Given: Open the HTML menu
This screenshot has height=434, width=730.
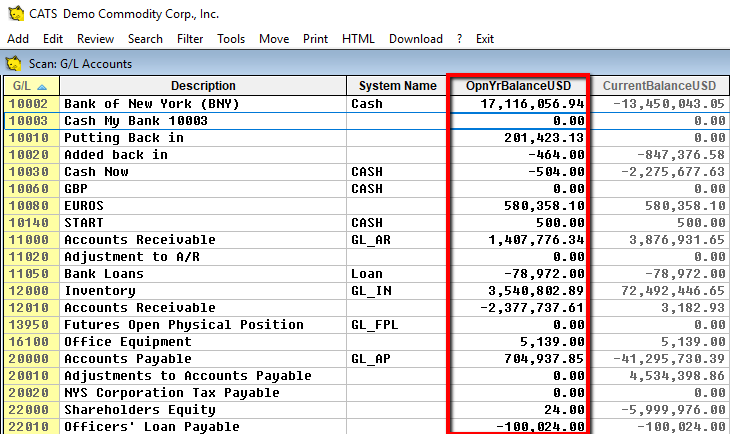Looking at the screenshot, I should 358,39.
